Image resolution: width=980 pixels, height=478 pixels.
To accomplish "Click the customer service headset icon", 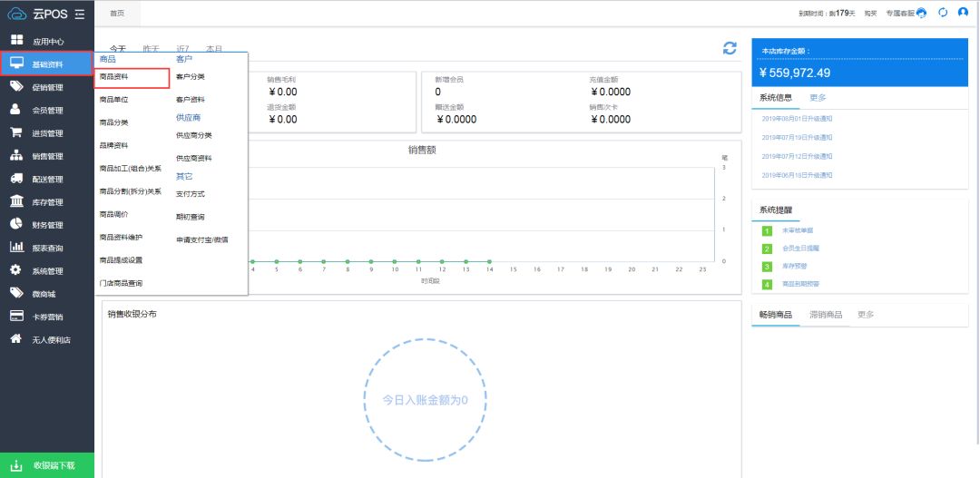I will [x=921, y=13].
